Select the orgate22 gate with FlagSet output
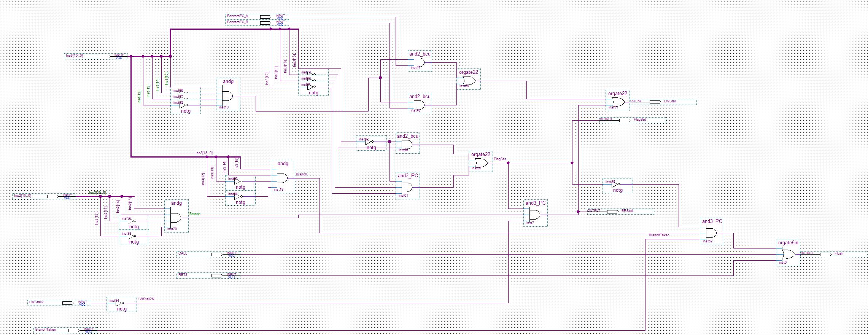 (x=480, y=163)
